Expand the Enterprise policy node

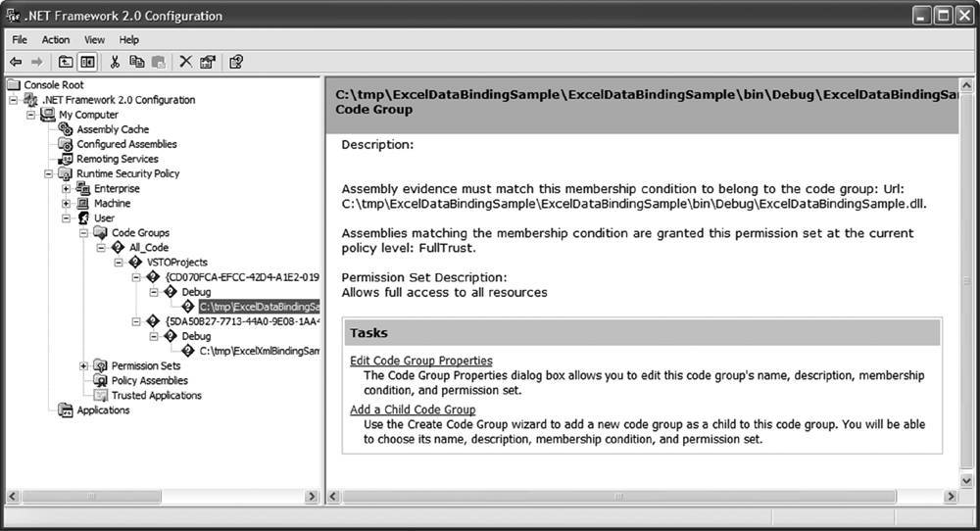67,189
